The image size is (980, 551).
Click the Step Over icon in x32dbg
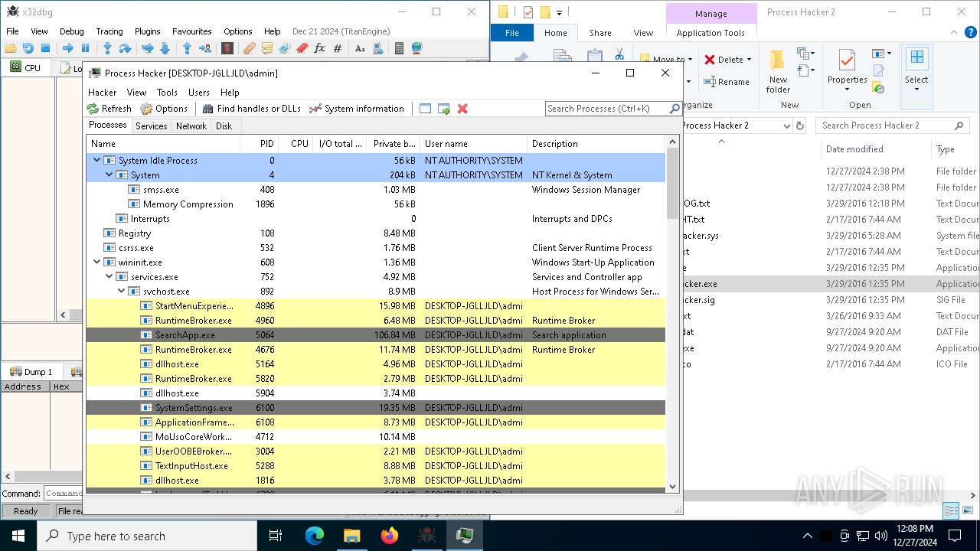coord(125,48)
